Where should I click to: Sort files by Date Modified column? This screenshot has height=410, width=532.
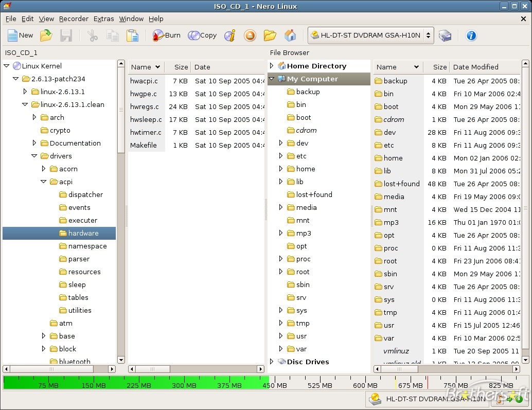[x=475, y=67]
